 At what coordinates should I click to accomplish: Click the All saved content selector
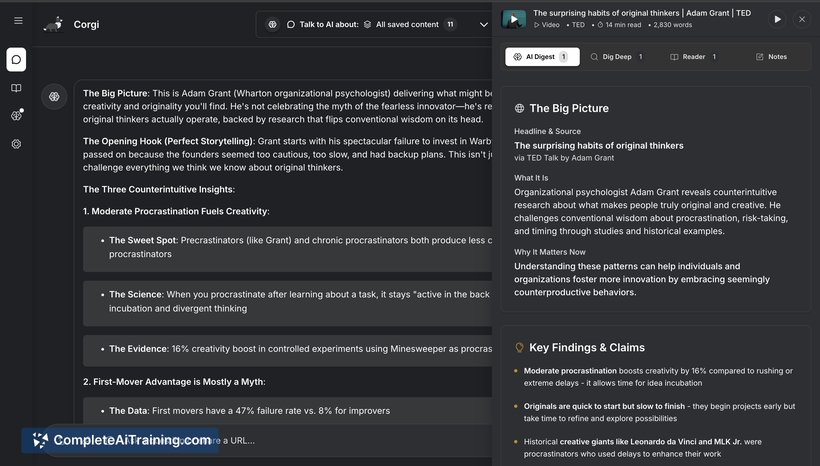coord(401,25)
